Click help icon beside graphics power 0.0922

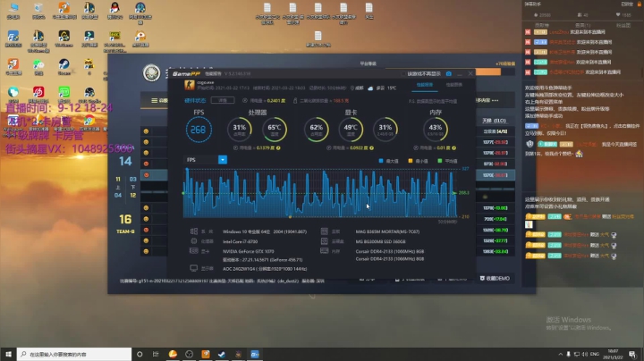click(372, 147)
